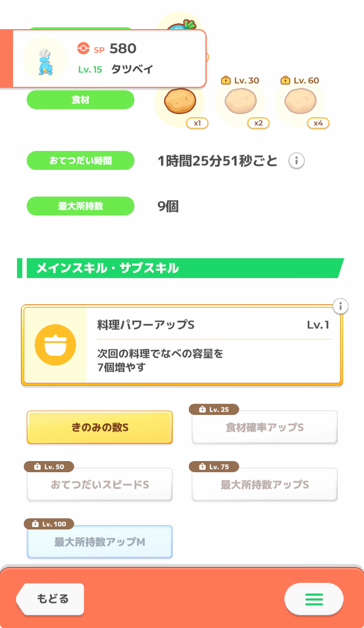The height and width of the screenshot is (628, 364).
Task: Select the きのみの数S sub skill
Action: pos(99,428)
